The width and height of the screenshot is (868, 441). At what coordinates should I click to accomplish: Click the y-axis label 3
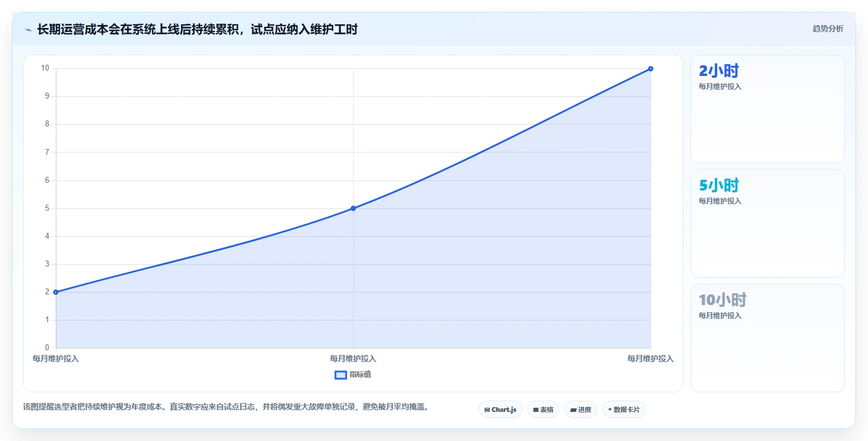point(47,264)
